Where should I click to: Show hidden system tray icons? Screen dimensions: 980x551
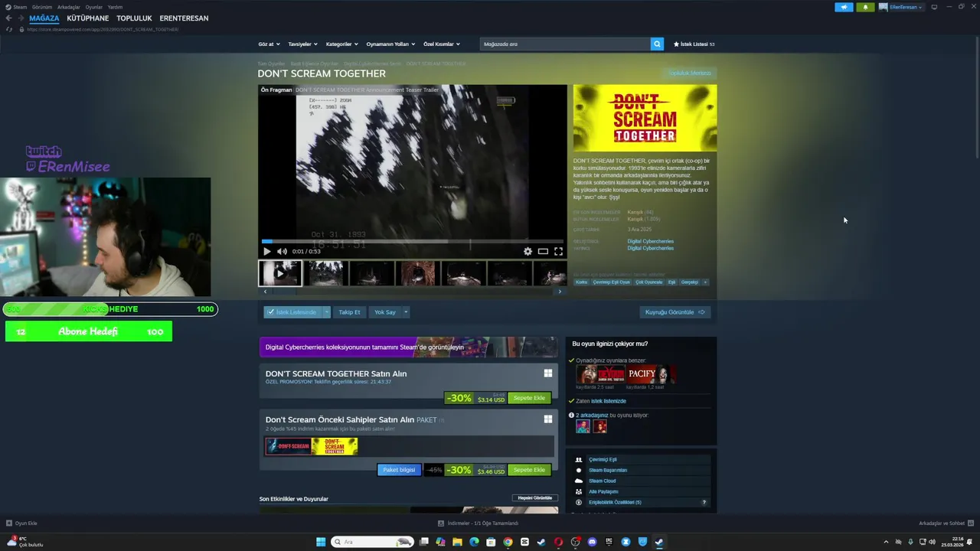[886, 542]
